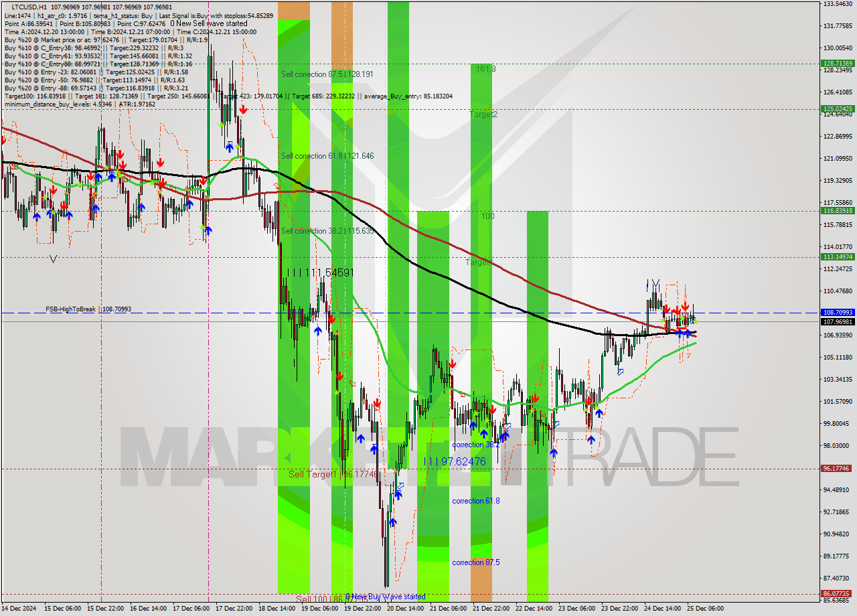Click the blue correction 38.2 label
The width and height of the screenshot is (857, 616).
tap(475, 445)
